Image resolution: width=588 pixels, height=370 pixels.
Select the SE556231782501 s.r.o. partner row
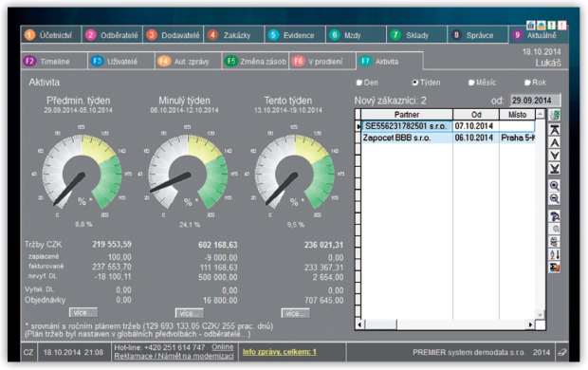point(407,126)
